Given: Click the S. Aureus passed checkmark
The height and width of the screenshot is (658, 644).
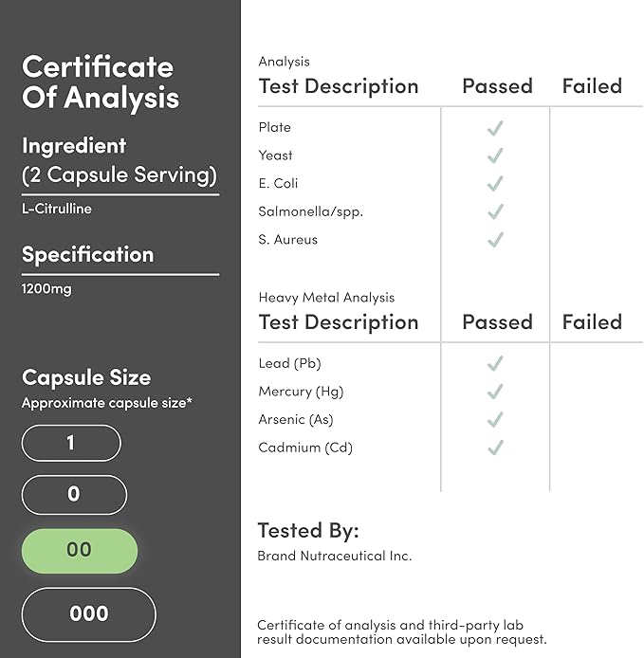Looking at the screenshot, I should [494, 240].
